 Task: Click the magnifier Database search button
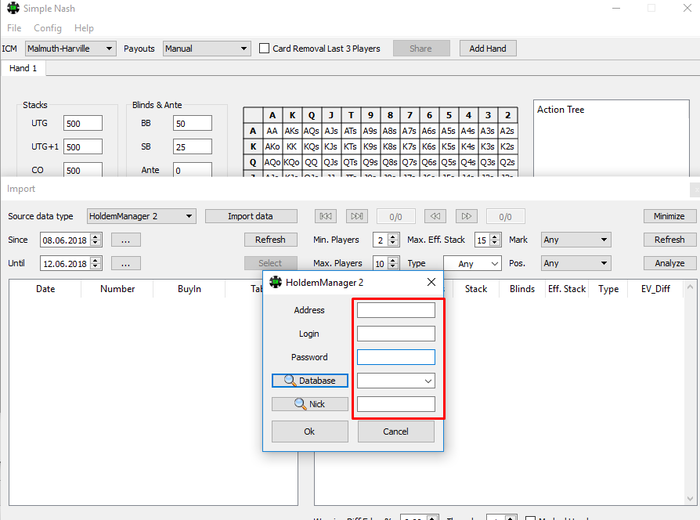pyautogui.click(x=310, y=380)
